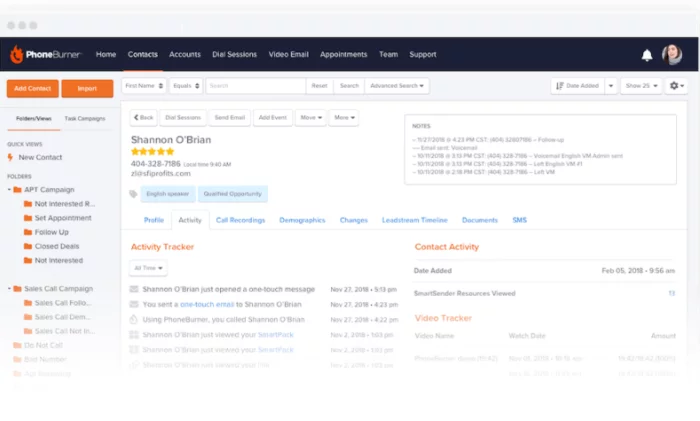Image resolution: width=700 pixels, height=421 pixels.
Task: Click the Search button
Action: coord(349,86)
